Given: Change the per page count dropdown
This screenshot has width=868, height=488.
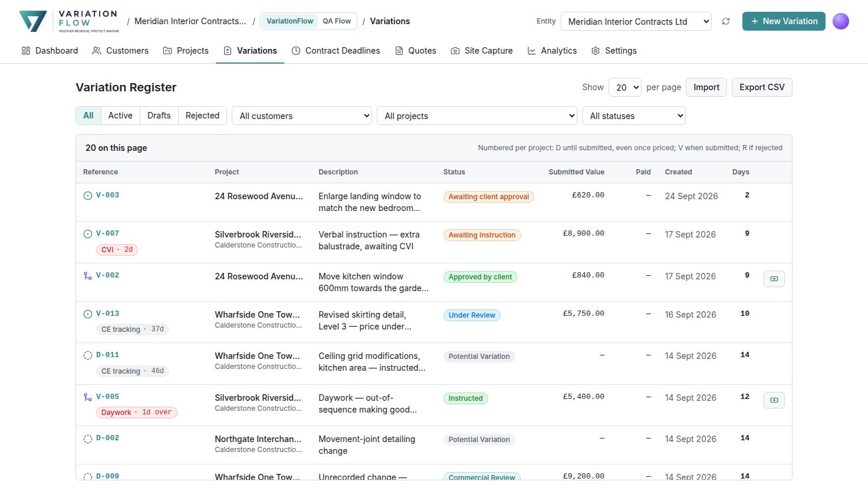Looking at the screenshot, I should [x=625, y=87].
